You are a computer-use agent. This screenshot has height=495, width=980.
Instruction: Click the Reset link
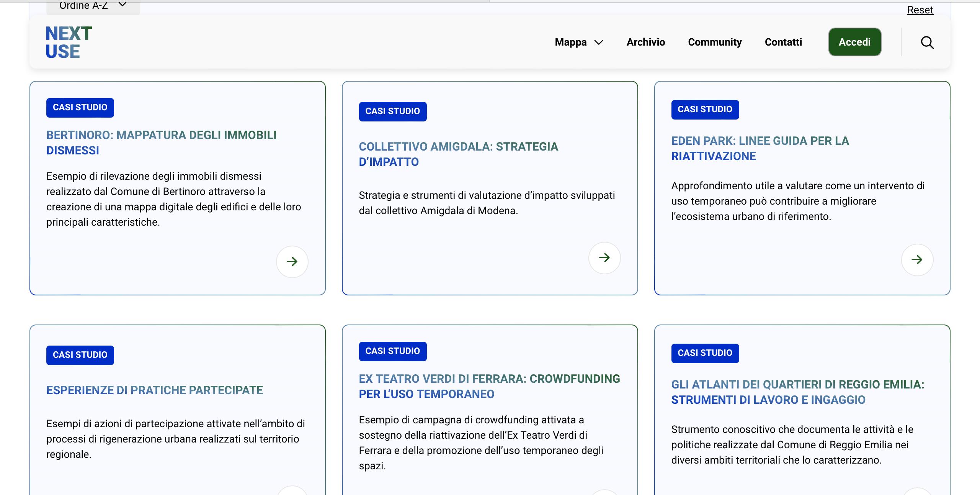[x=920, y=10]
